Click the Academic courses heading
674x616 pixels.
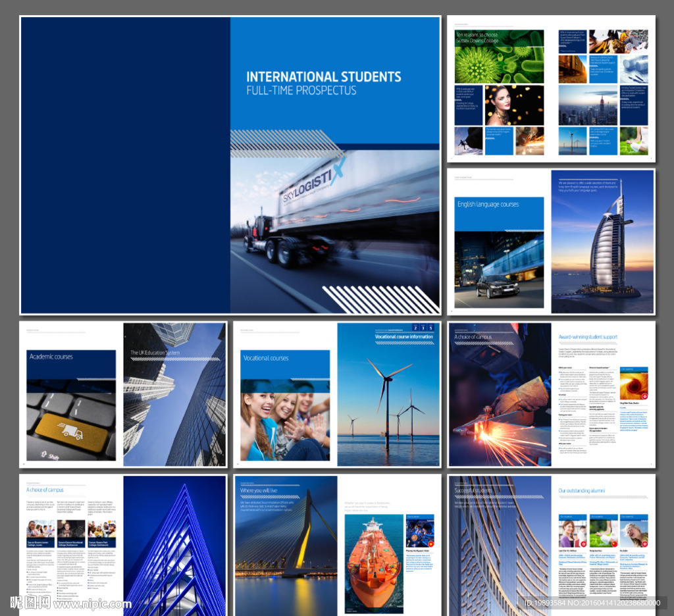tap(51, 356)
